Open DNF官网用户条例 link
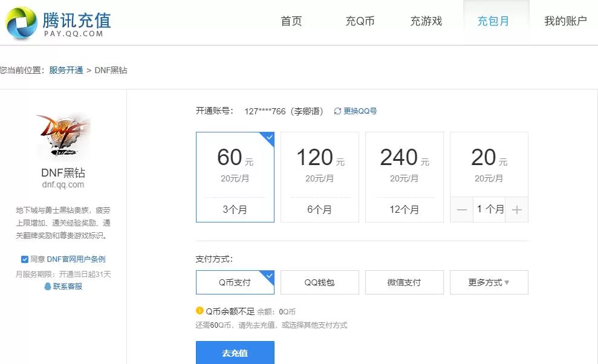 click(76, 259)
